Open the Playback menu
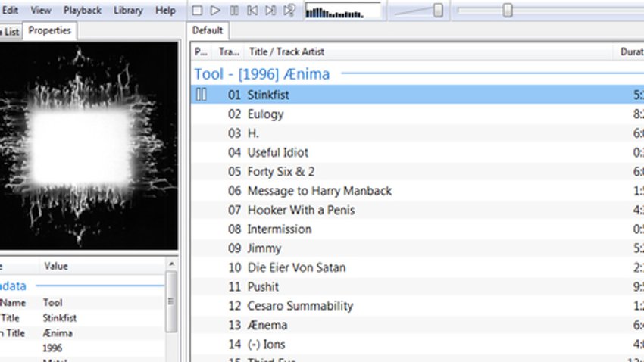The image size is (644, 362). (x=82, y=11)
